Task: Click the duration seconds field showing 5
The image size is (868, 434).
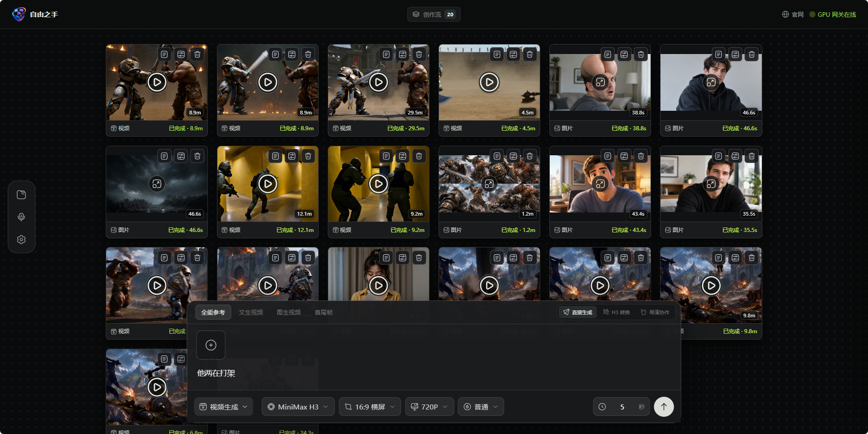Action: 622,407
